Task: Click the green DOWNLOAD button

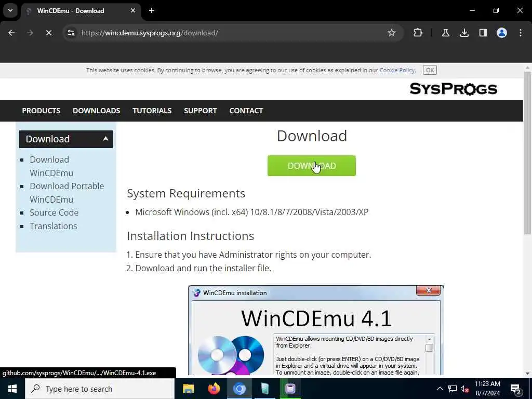Action: pyautogui.click(x=312, y=166)
